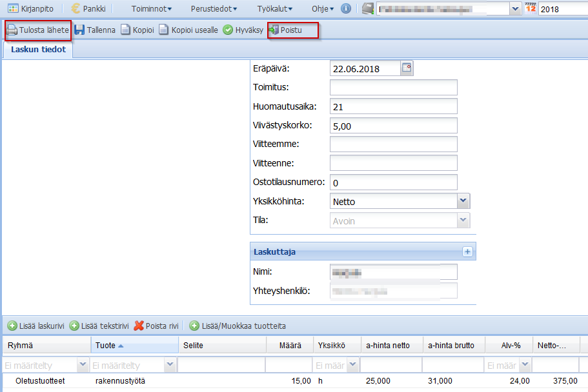Exit using the Poistu icon
Viewport: 588px width, 392px height.
(x=274, y=30)
